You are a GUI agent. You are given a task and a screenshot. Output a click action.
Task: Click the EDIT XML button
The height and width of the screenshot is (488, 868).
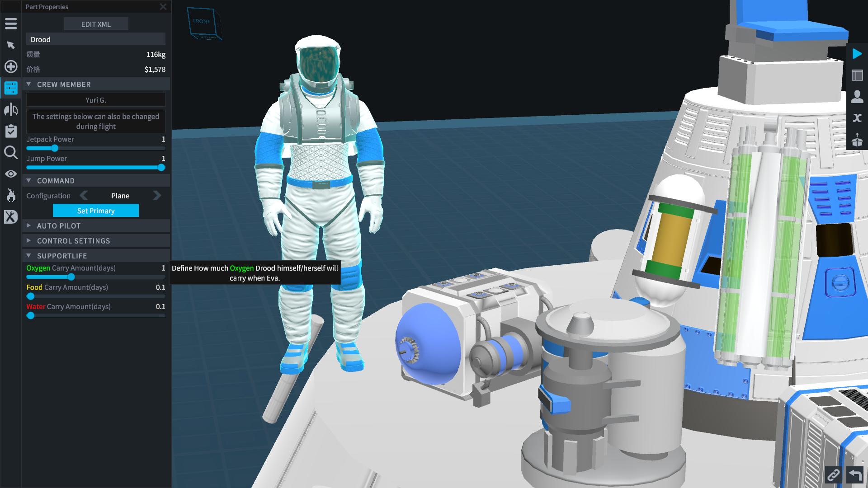click(x=96, y=24)
